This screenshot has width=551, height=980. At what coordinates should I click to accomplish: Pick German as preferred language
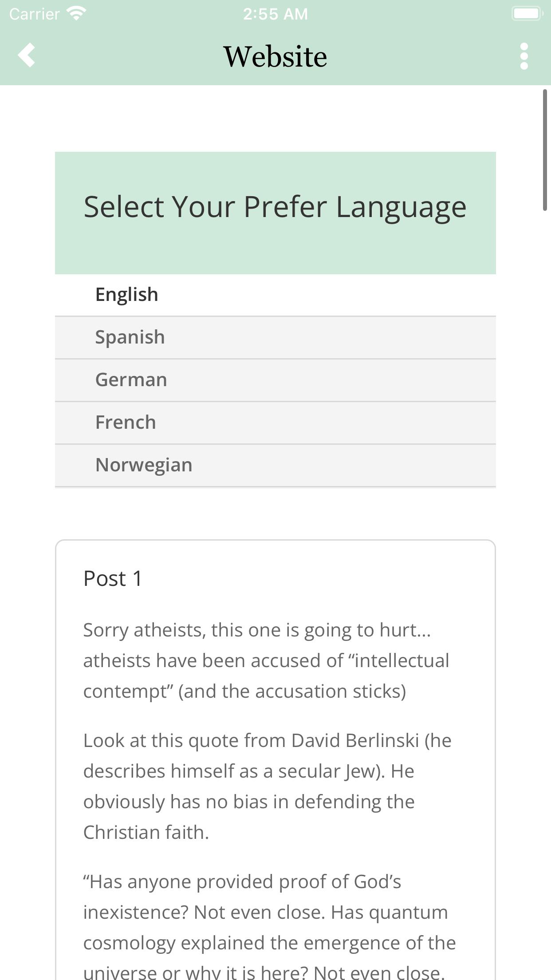click(x=275, y=380)
